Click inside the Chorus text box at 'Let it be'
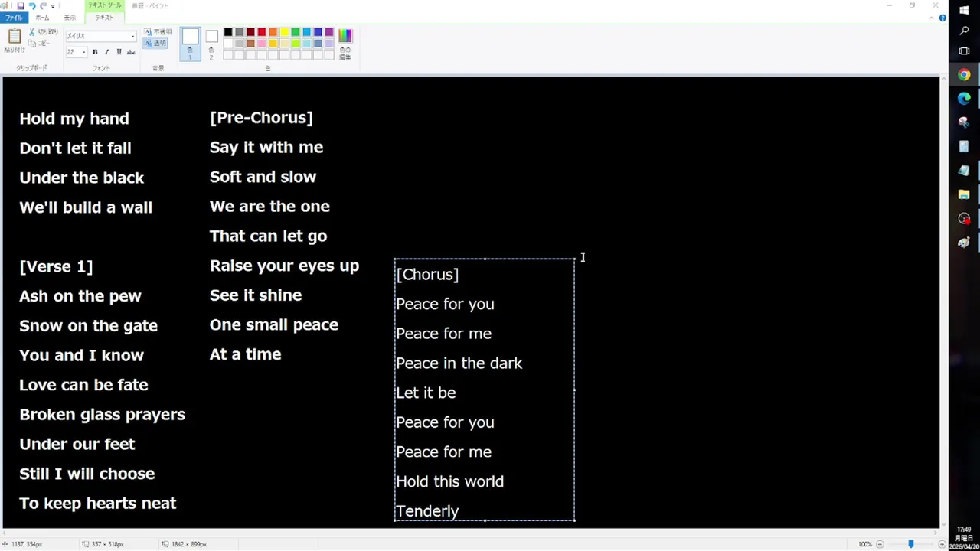This screenshot has width=980, height=551. pos(426,393)
